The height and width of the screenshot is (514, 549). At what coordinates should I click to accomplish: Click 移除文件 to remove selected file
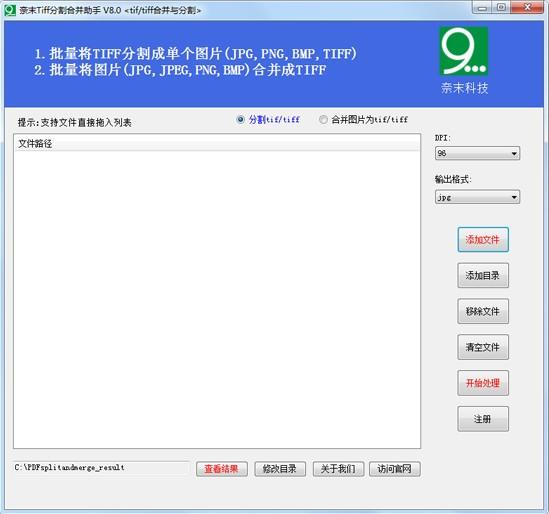[483, 311]
